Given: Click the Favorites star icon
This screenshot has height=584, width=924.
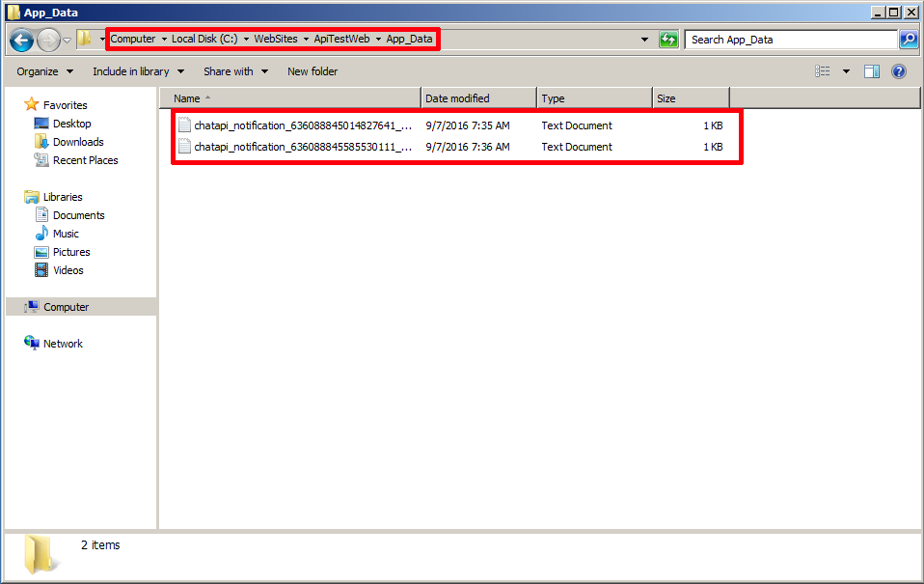Looking at the screenshot, I should pyautogui.click(x=31, y=104).
